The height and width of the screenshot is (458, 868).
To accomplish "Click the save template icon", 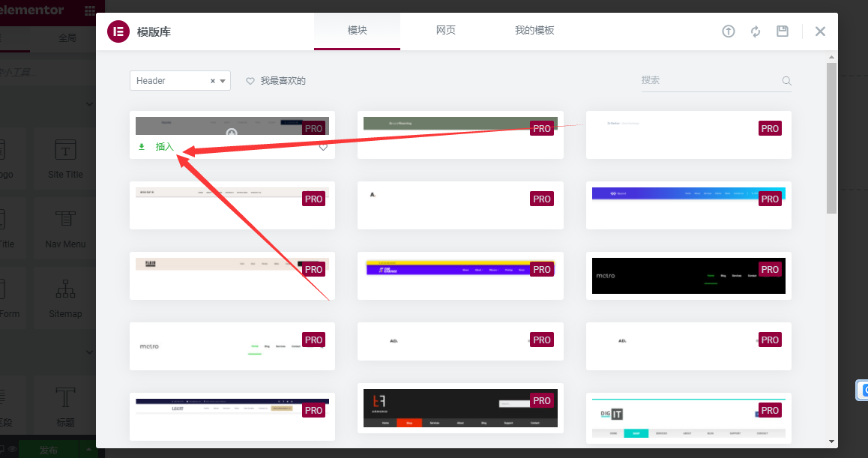I will [x=783, y=31].
